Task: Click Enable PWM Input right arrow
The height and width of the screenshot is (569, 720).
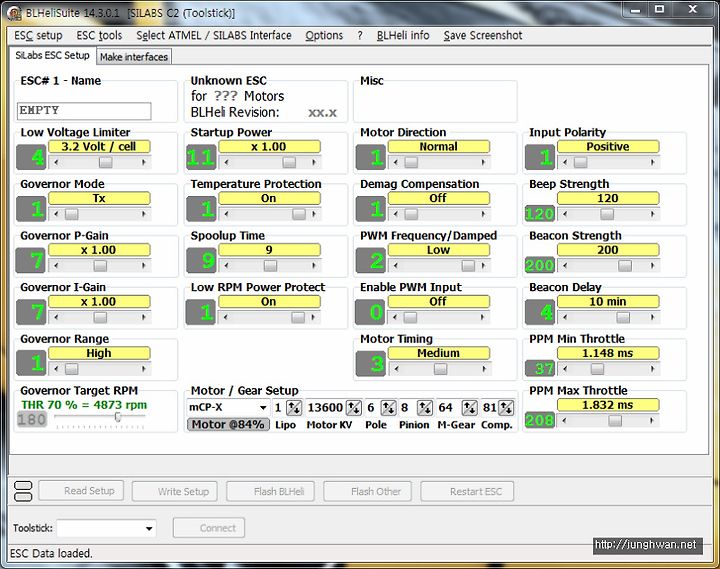Action: [x=482, y=317]
